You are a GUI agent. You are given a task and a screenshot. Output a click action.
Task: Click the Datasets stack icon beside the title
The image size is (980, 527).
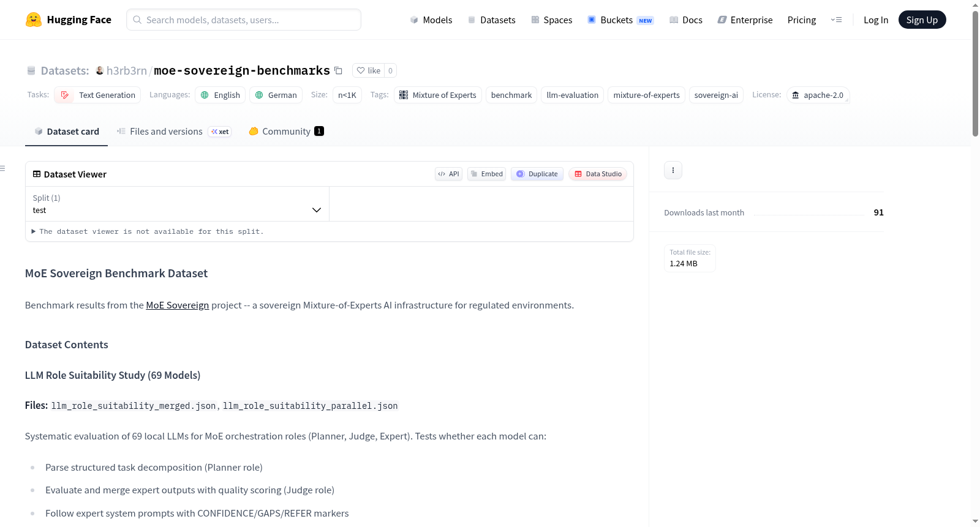[x=31, y=70]
